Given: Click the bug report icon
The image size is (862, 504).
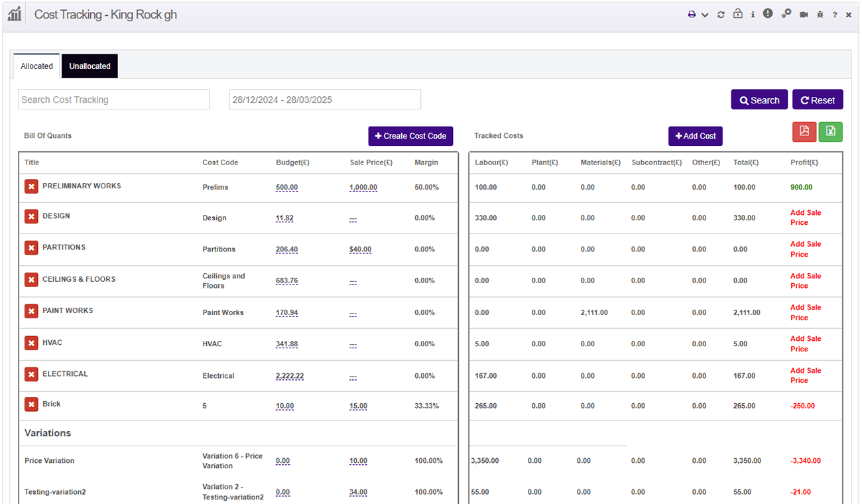Looking at the screenshot, I should (820, 15).
